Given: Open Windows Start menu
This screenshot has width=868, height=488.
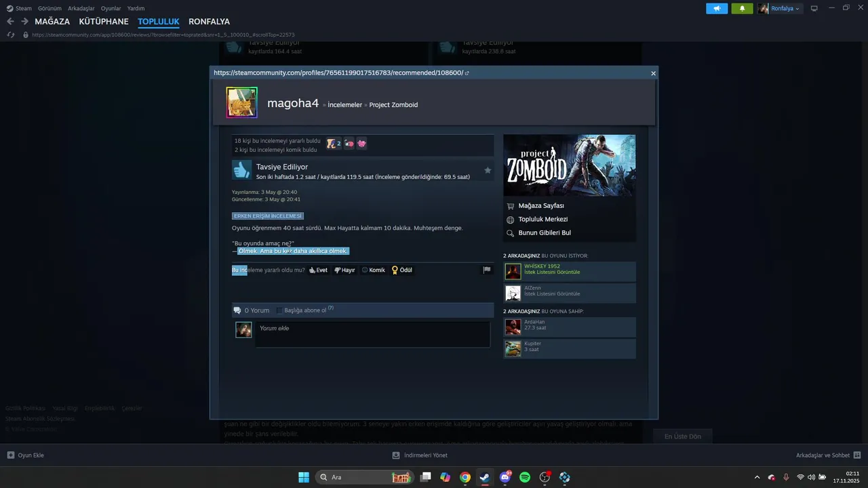Looking at the screenshot, I should pyautogui.click(x=303, y=477).
